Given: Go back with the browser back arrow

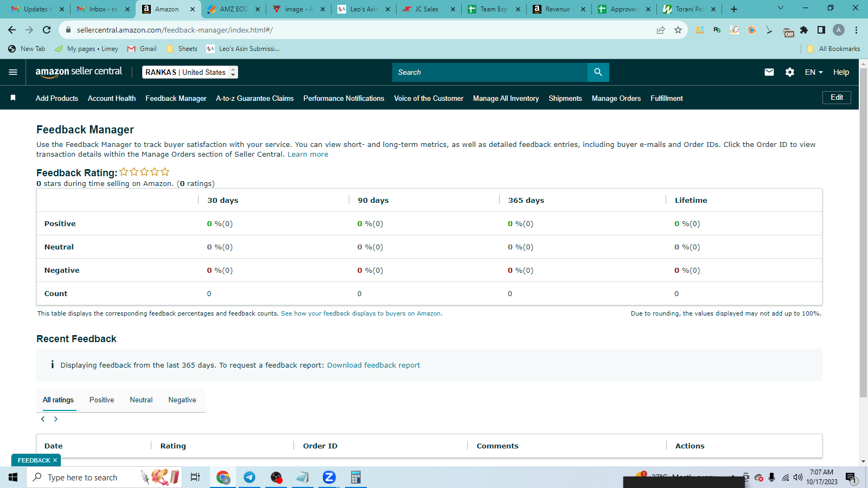Looking at the screenshot, I should click(12, 30).
